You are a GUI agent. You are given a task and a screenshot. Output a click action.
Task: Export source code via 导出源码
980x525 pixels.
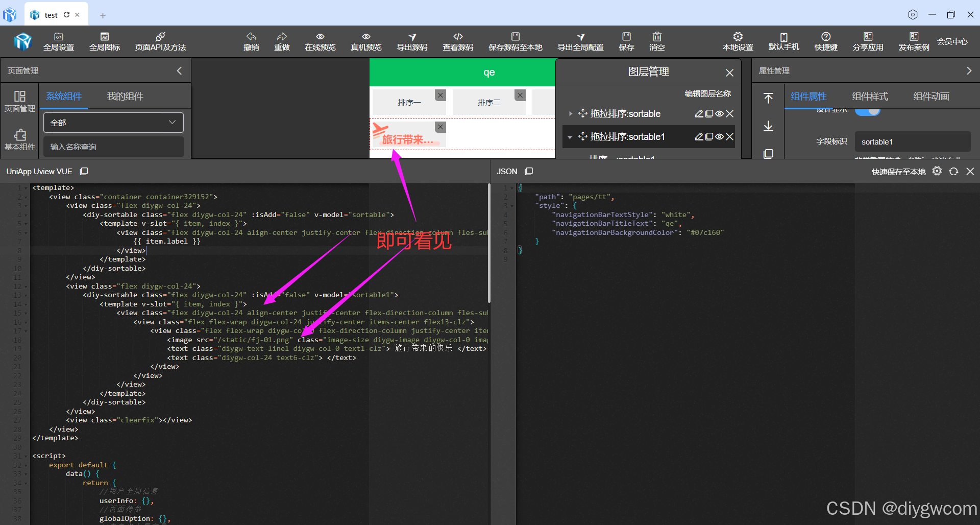pyautogui.click(x=412, y=42)
